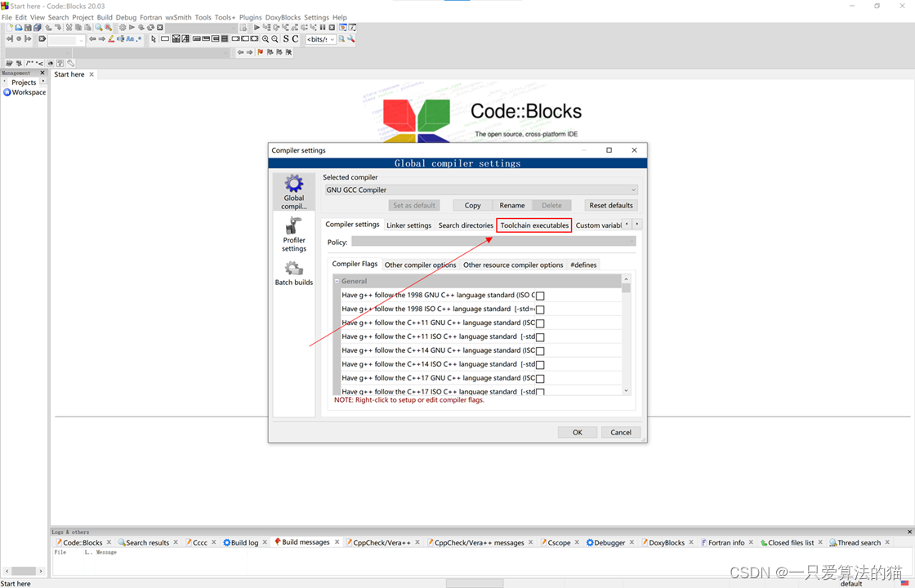Click the arrow pointer select tool icon
The width and height of the screenshot is (915, 588).
pyautogui.click(x=154, y=39)
